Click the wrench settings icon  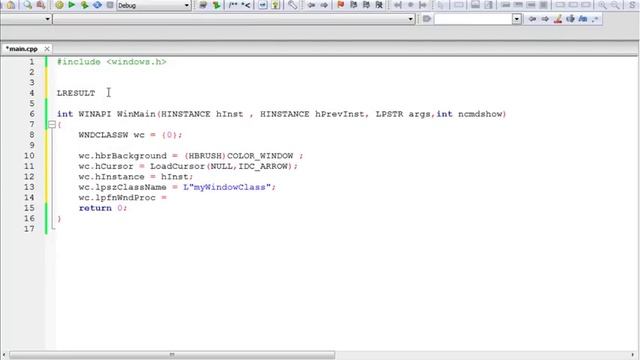[x=292, y=5]
